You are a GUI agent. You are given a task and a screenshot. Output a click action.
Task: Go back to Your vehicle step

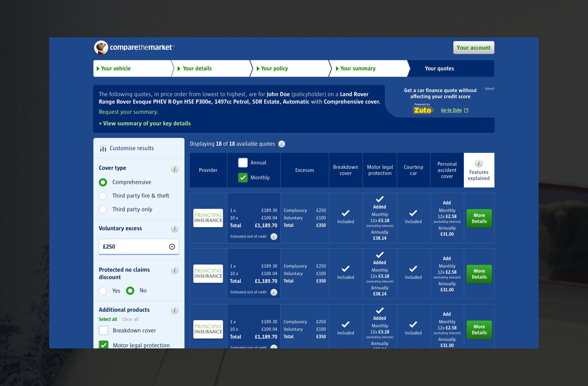click(116, 68)
